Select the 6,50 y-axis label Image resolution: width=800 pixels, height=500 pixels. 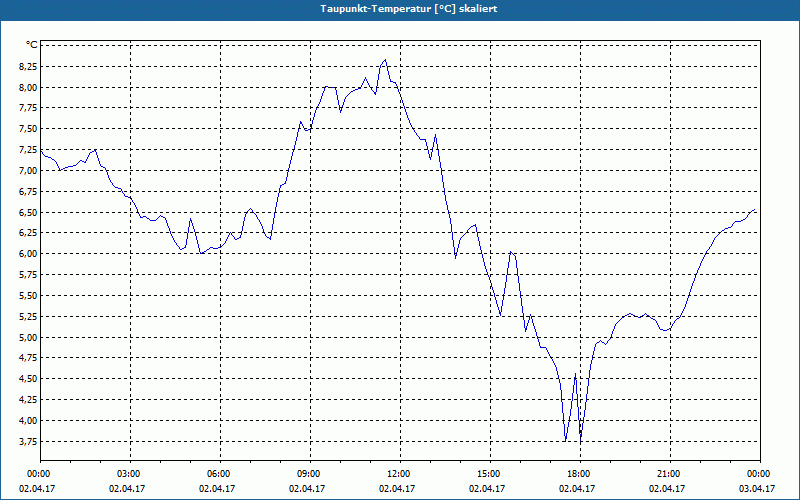pyautogui.click(x=28, y=212)
